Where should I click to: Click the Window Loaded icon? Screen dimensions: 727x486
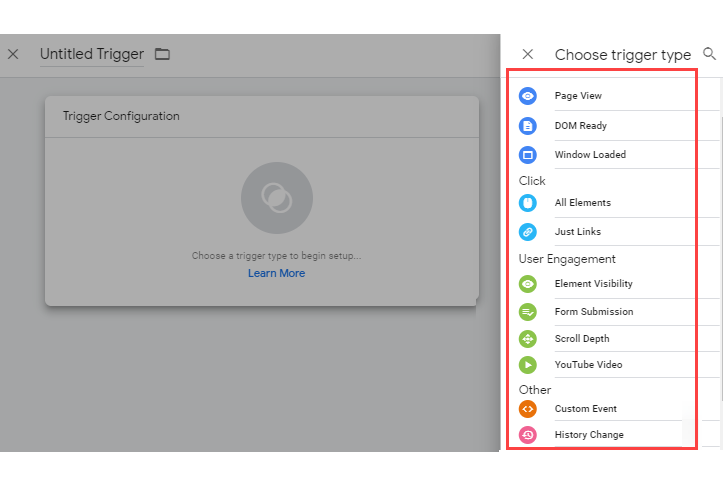(x=528, y=155)
